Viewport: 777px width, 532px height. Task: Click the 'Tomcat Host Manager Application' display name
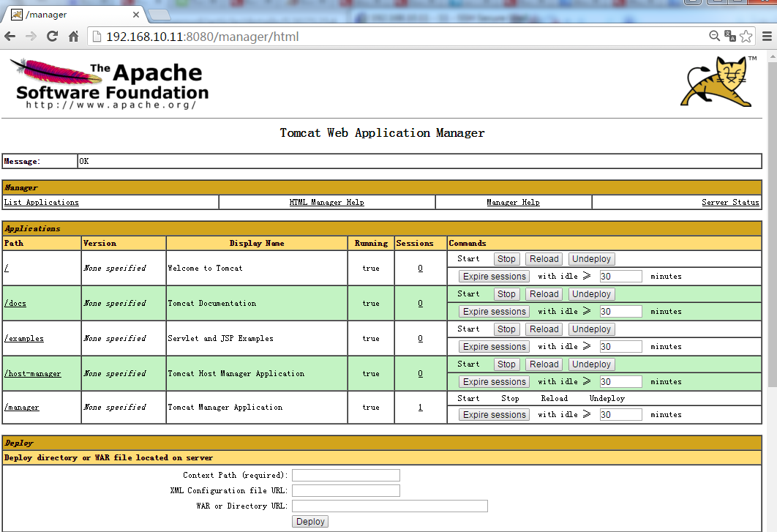(x=236, y=374)
